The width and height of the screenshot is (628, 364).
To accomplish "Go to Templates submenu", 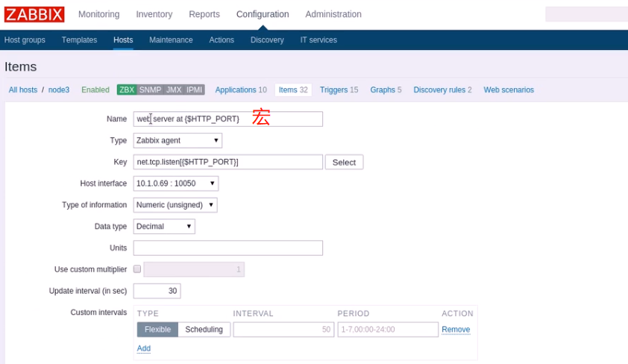I will tap(79, 40).
